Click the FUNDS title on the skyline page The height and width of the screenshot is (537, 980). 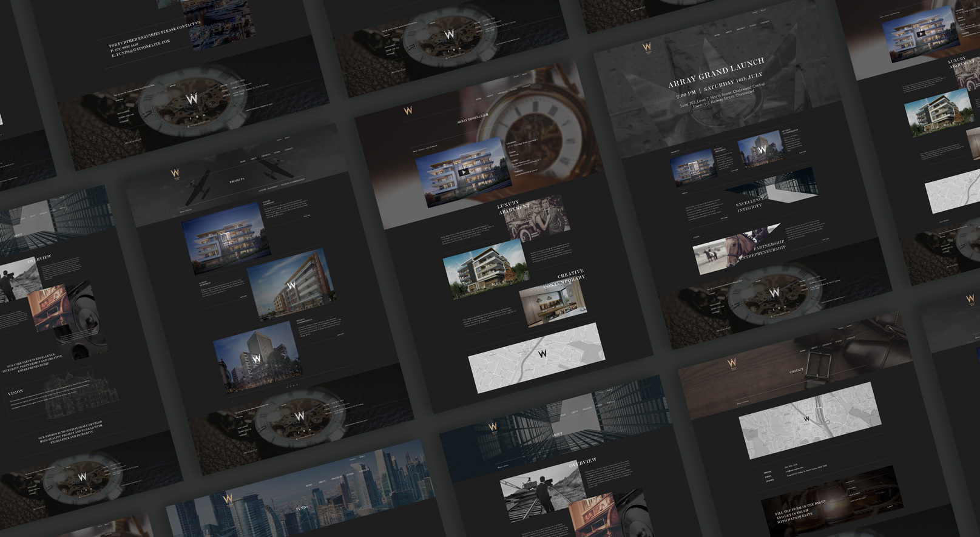click(302, 508)
